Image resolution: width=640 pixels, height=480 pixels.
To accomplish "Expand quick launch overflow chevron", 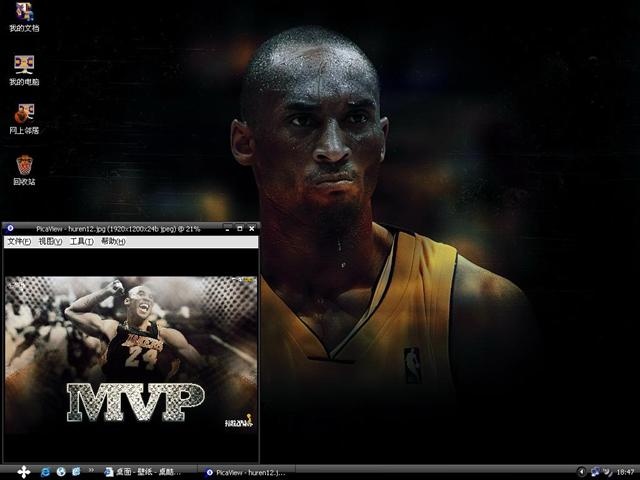I will pos(91,470).
